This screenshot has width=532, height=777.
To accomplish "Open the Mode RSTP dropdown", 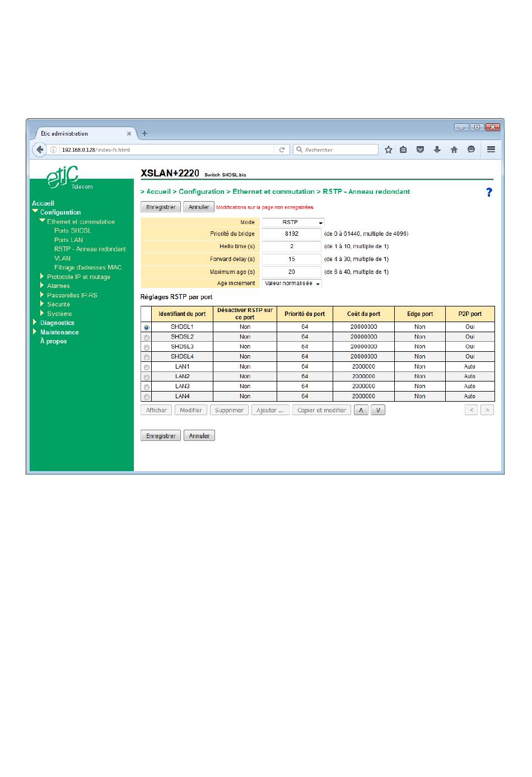I will pyautogui.click(x=293, y=222).
